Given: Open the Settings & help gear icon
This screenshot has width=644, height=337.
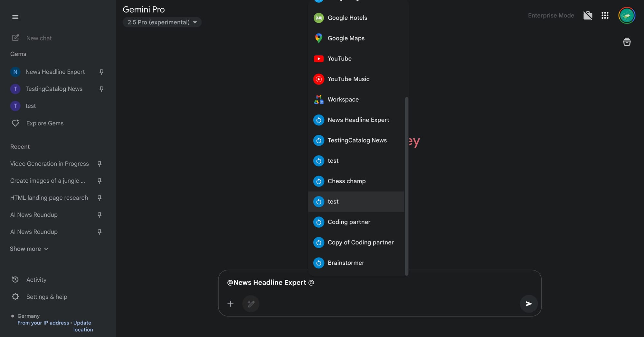Looking at the screenshot, I should point(15,296).
